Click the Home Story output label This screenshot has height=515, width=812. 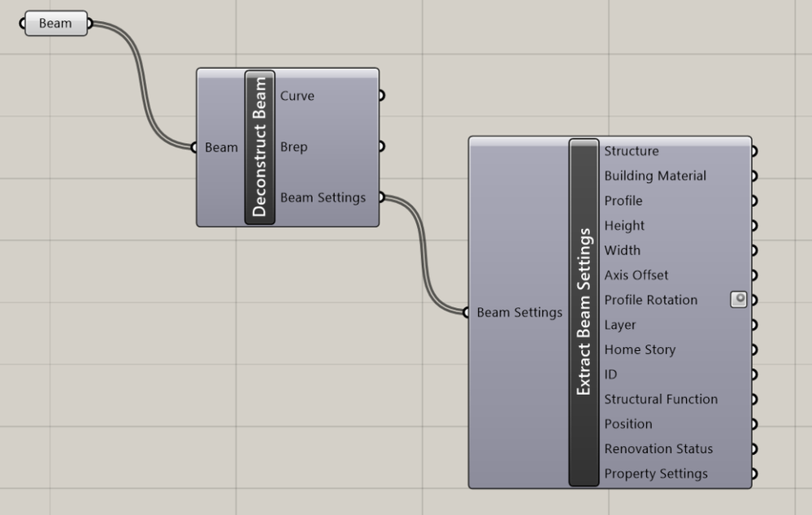click(640, 350)
